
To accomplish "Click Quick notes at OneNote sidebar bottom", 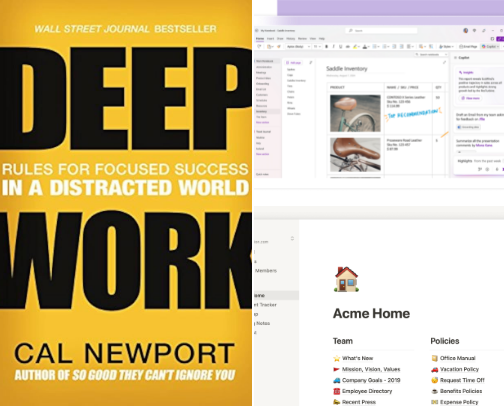I will (x=262, y=174).
